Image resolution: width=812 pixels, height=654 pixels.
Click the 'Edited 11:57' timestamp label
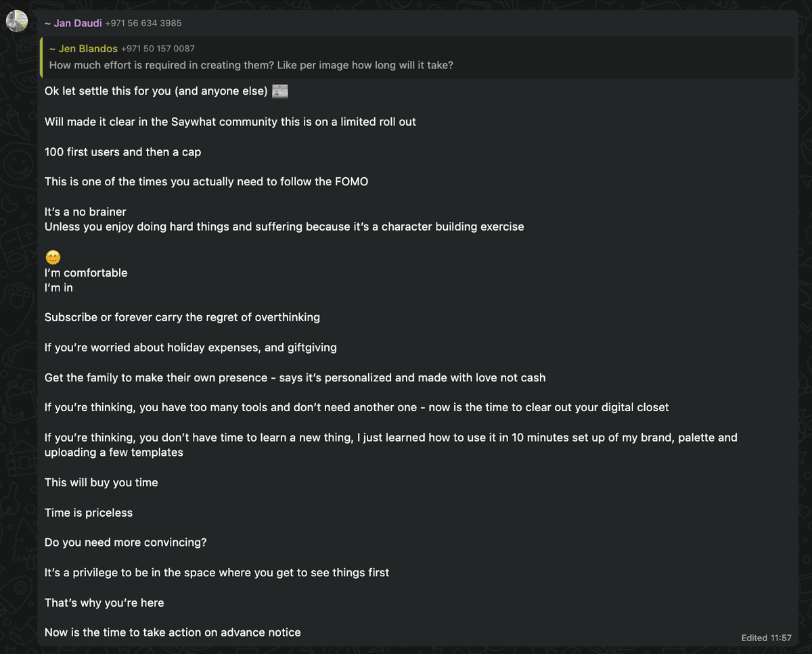(766, 638)
